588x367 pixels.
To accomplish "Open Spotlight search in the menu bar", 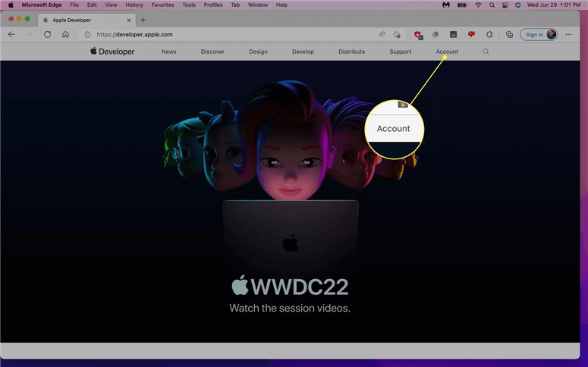I will [x=492, y=5].
